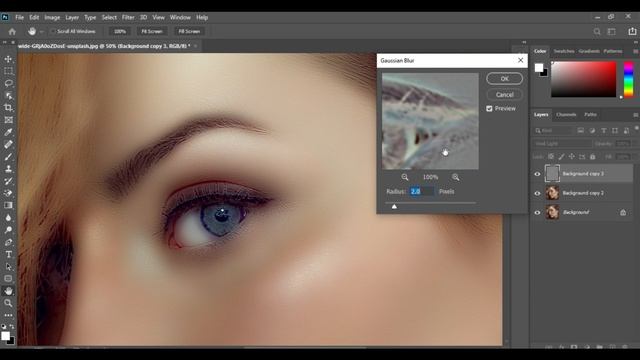Screen dimensions: 640x360
Task: Click the Share icon at top right
Action: point(632,31)
